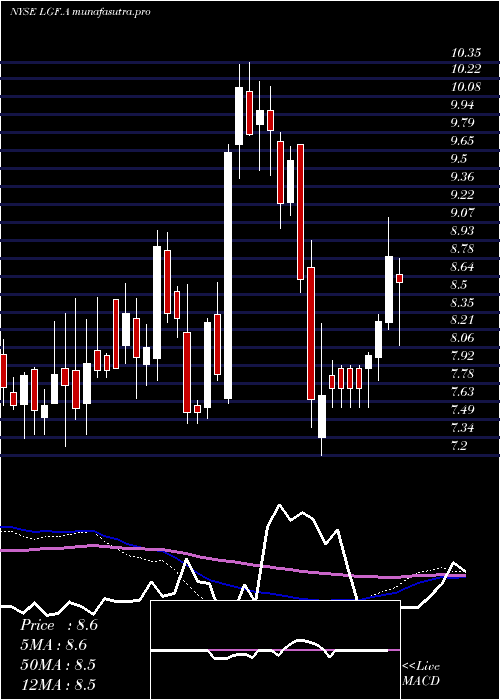
Task: Click the long red candle falling from 9.65
Action: point(300,212)
